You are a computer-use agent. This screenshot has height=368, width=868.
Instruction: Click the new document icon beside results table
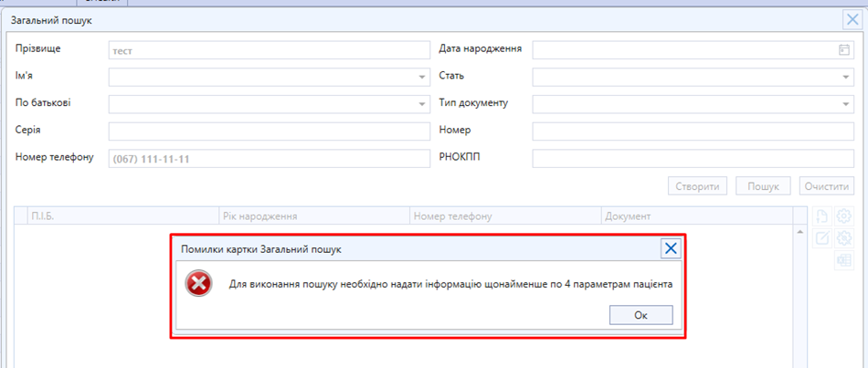click(x=822, y=216)
